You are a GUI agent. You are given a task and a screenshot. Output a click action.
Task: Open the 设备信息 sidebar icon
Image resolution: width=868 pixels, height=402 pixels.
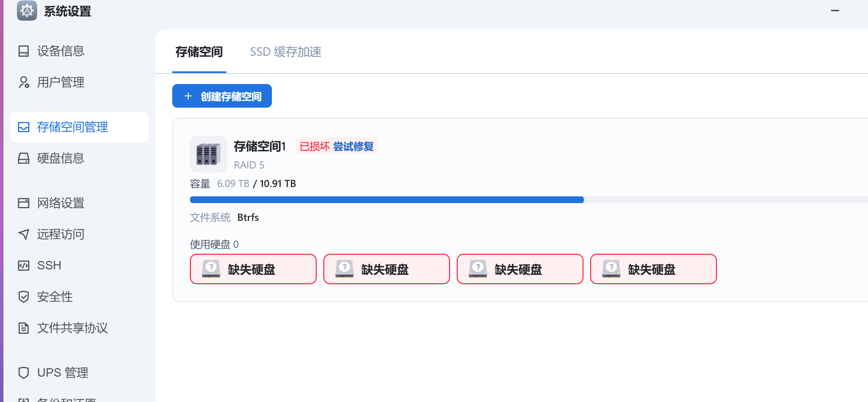point(24,51)
